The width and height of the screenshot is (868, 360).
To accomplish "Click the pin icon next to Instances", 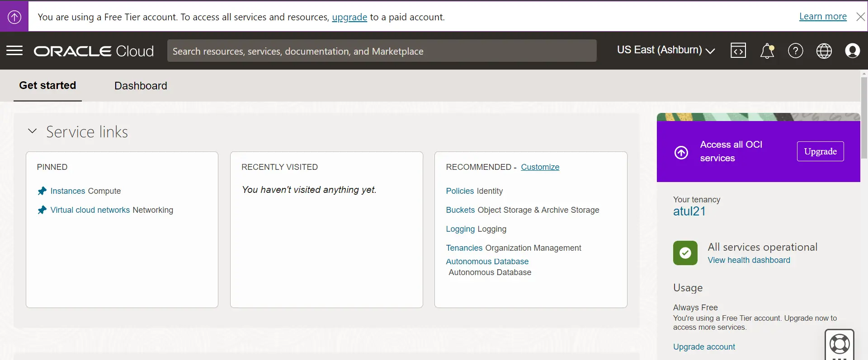I will coord(42,191).
